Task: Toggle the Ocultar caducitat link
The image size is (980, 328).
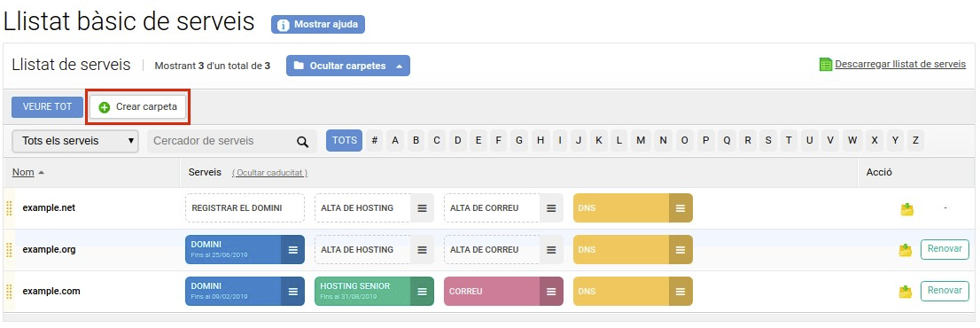Action: click(x=269, y=173)
